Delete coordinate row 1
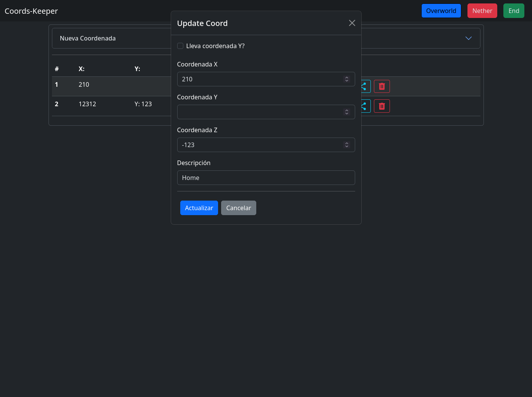 (x=382, y=86)
